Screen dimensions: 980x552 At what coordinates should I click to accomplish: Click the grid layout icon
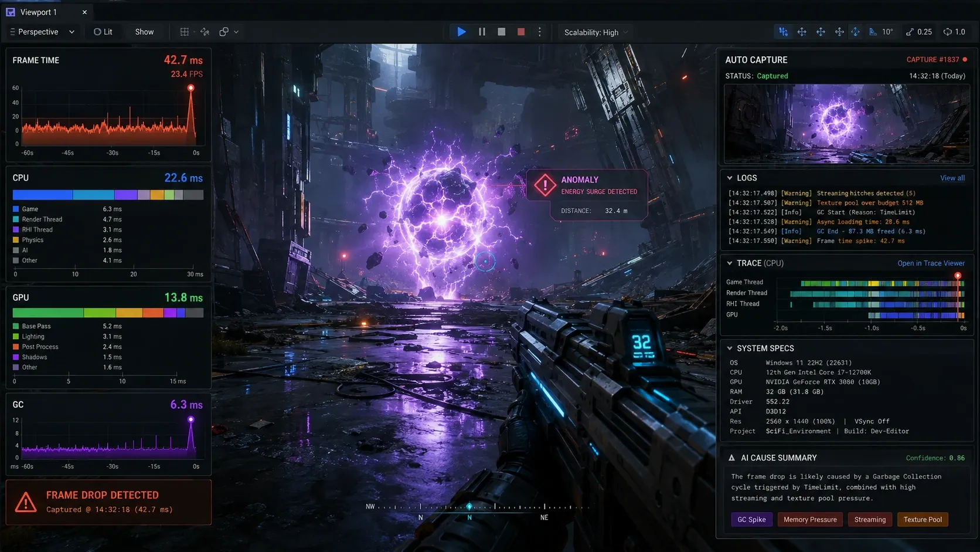(185, 32)
